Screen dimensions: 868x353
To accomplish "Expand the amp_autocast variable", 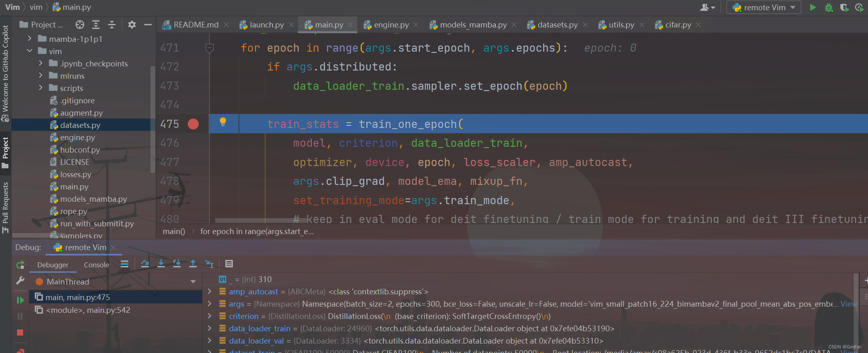I will click(x=209, y=292).
